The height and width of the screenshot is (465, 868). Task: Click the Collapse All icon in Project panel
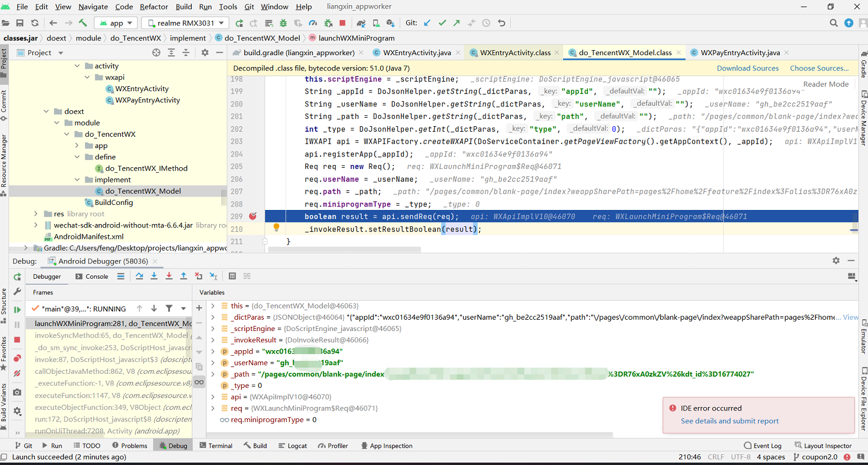[186, 52]
